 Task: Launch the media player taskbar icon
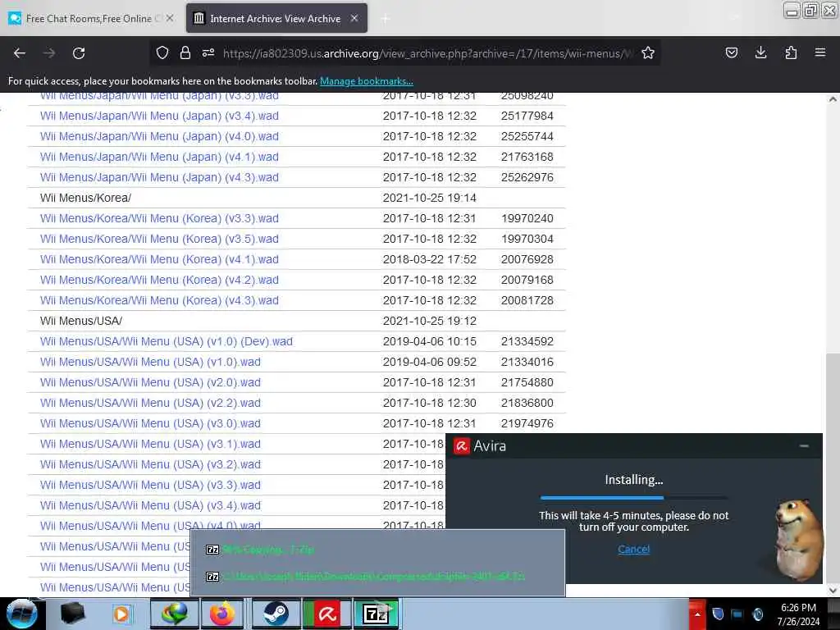coord(121,614)
